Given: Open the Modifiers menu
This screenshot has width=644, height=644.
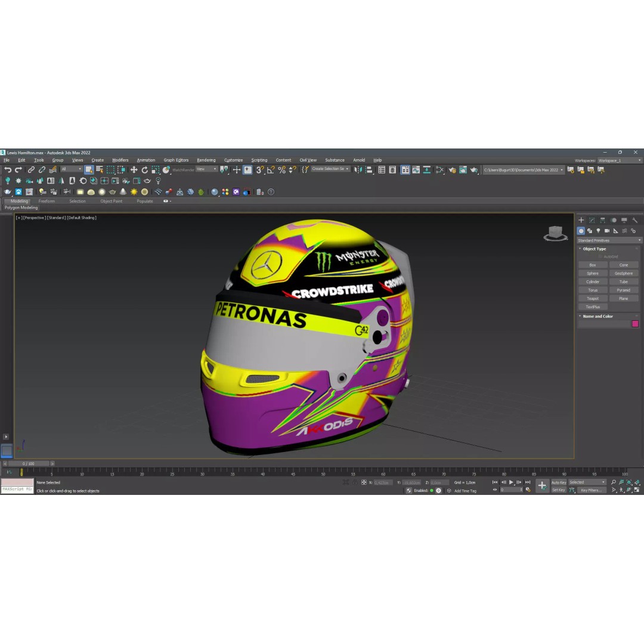Looking at the screenshot, I should [x=120, y=160].
